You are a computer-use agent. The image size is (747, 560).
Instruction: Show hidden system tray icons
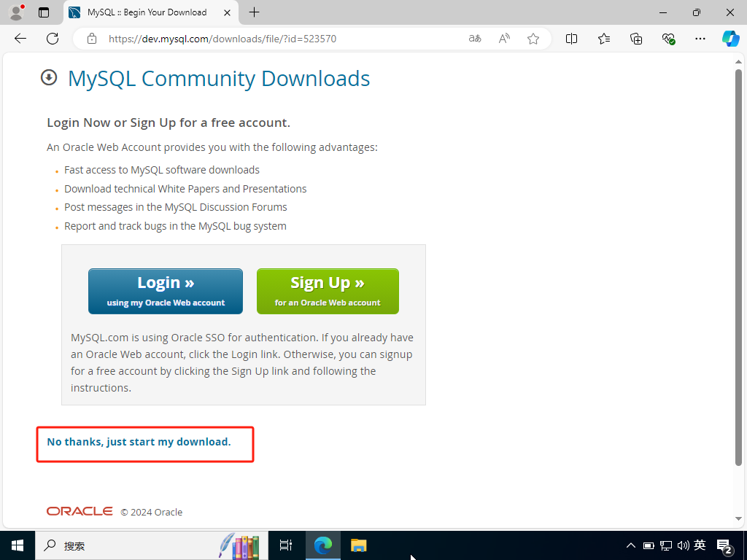631,545
